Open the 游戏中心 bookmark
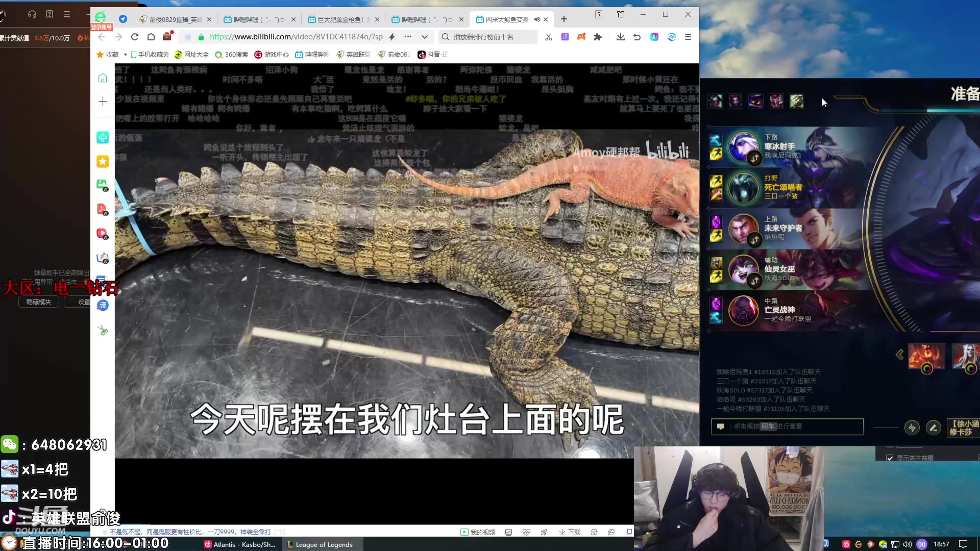980x551 pixels. pyautogui.click(x=272, y=55)
